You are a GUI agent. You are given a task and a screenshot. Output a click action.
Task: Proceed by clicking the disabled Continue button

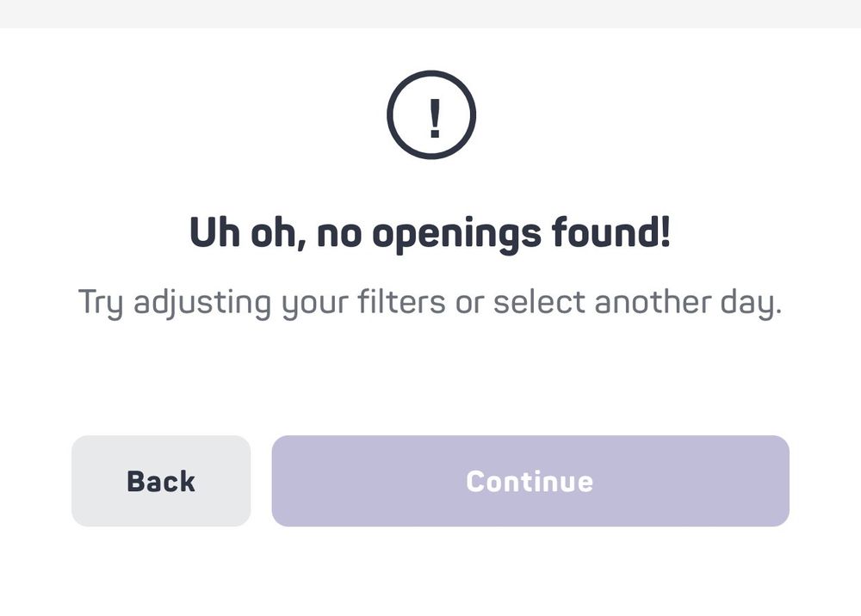[x=530, y=481]
